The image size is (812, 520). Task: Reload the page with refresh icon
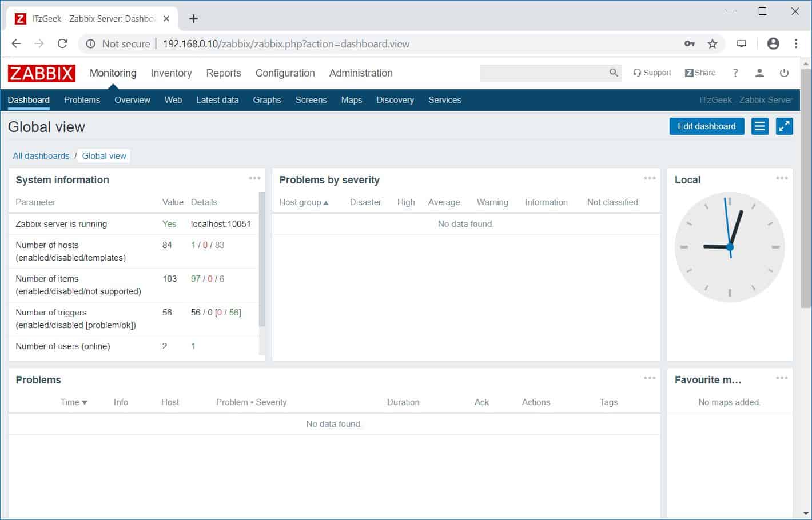pyautogui.click(x=62, y=43)
